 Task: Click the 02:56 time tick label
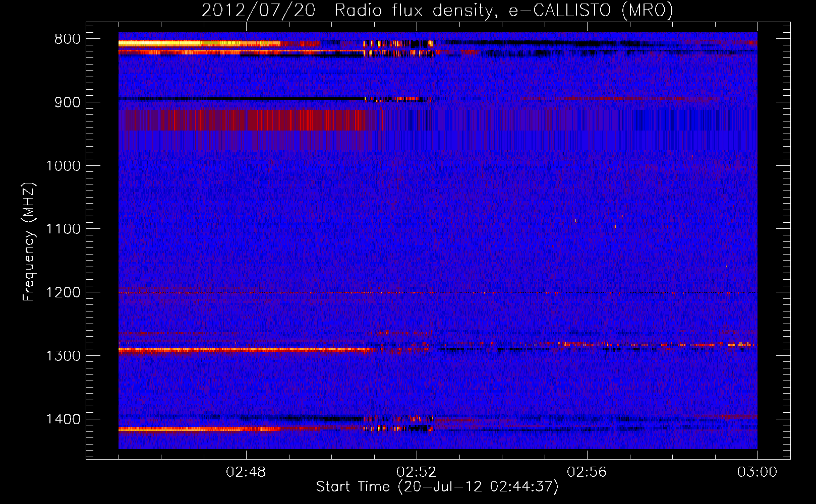(x=587, y=472)
